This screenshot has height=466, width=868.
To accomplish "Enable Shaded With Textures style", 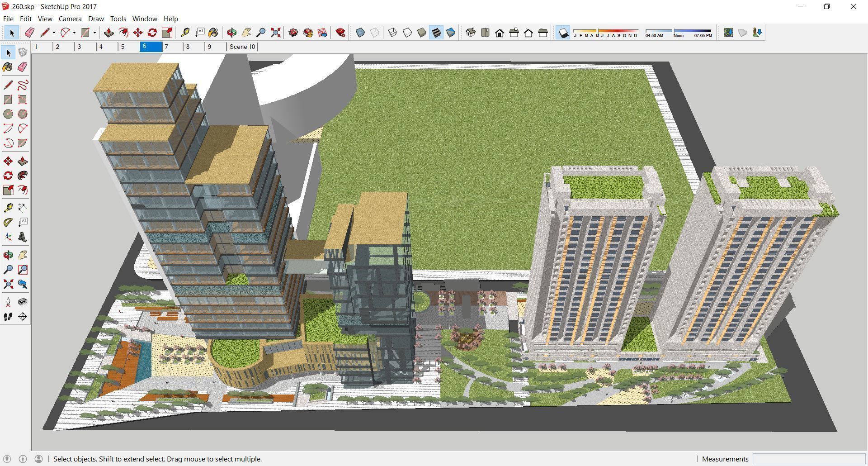I will 436,33.
